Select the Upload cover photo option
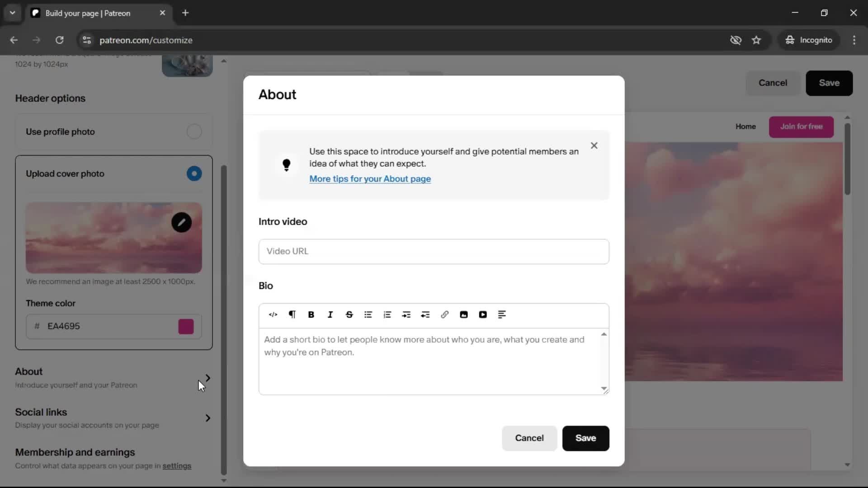The image size is (868, 488). 194,174
